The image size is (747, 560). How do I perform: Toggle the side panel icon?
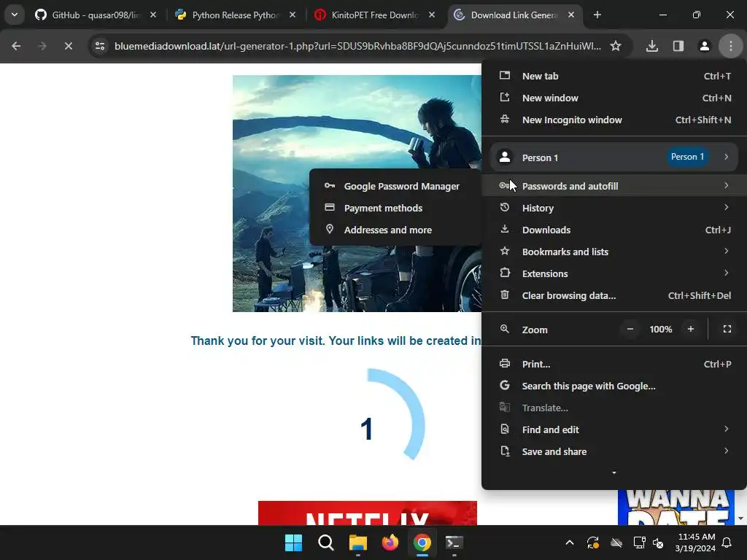tap(678, 46)
